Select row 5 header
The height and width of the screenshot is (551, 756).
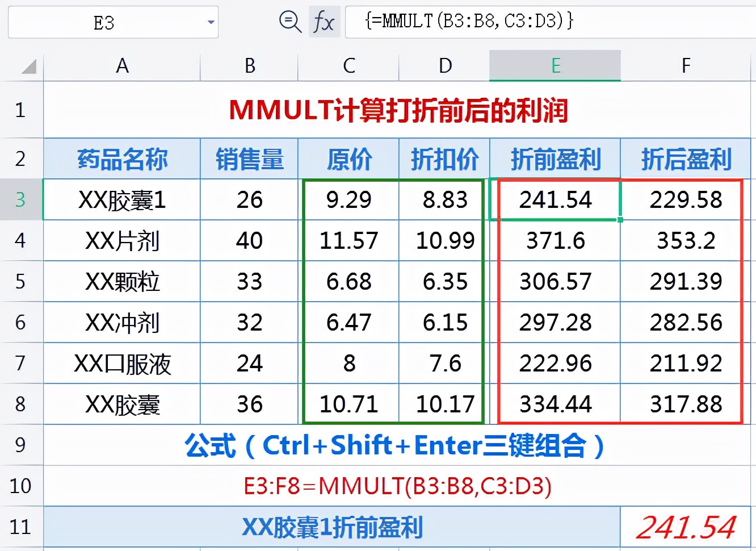21,281
